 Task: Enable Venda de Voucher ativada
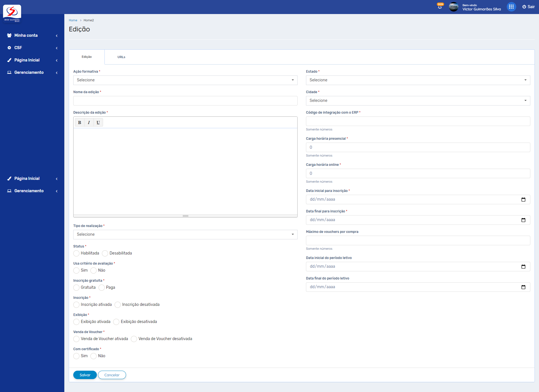click(76, 339)
